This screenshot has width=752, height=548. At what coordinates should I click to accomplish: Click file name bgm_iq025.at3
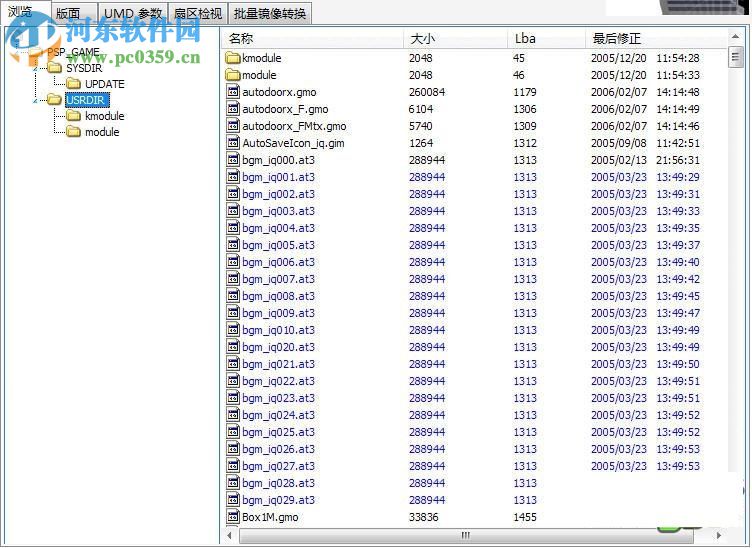coord(279,432)
